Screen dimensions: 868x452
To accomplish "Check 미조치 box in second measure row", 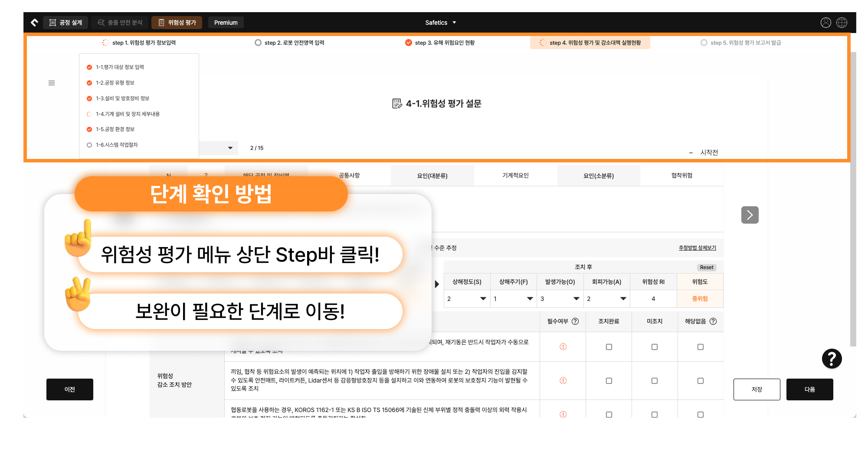I will pos(655,381).
